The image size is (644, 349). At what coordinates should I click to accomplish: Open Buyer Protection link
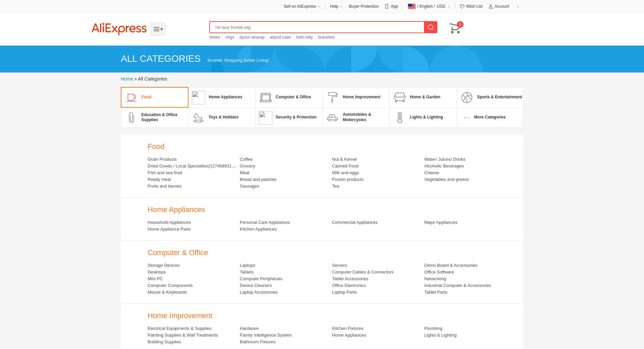[x=364, y=6]
